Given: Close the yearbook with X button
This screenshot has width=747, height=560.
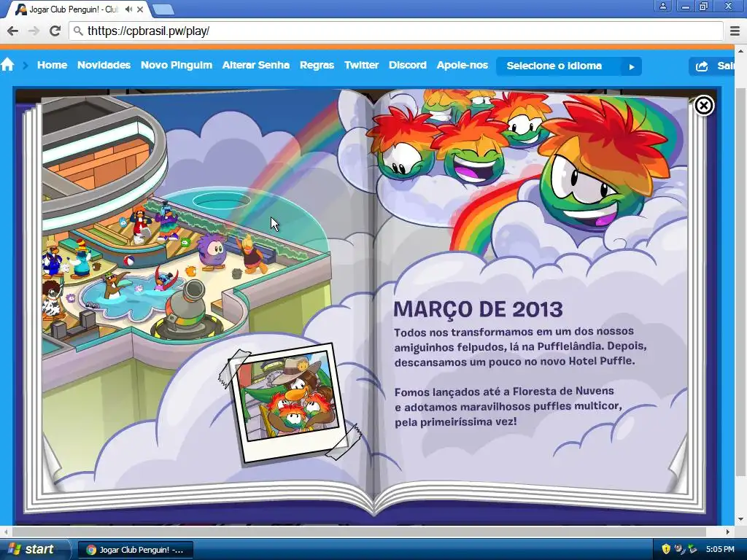Looking at the screenshot, I should click(x=704, y=105).
